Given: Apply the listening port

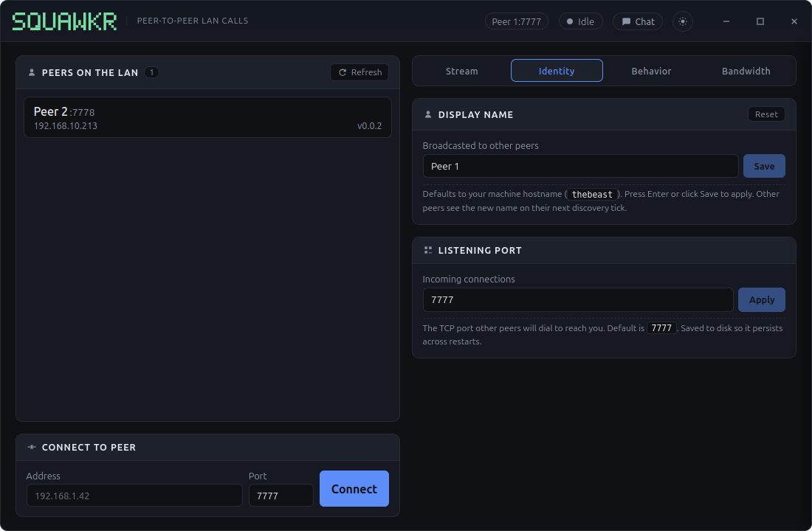Looking at the screenshot, I should click(x=761, y=299).
